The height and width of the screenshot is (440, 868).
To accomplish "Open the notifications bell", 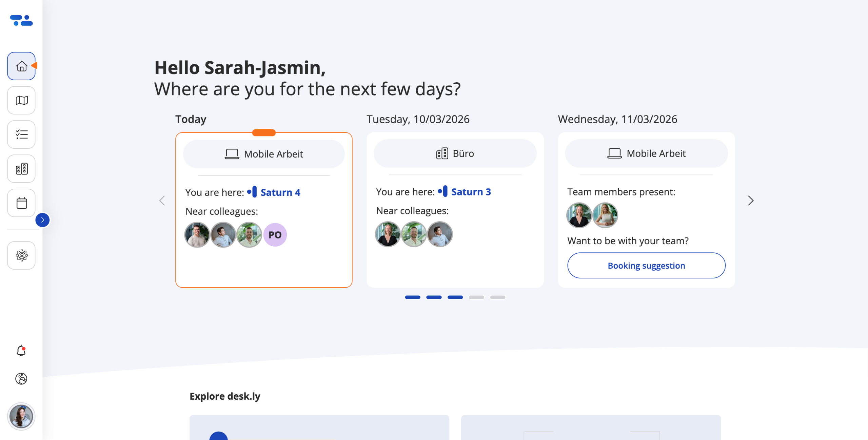I will pos(21,351).
